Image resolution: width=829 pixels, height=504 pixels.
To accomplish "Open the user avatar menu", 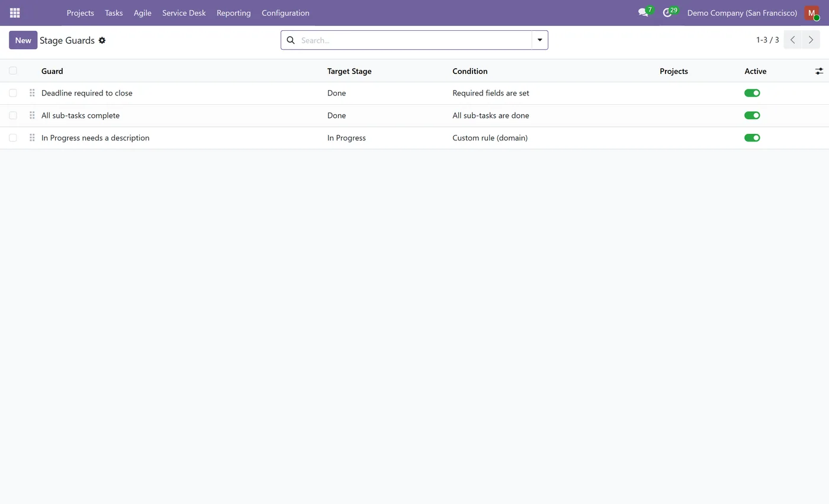I will point(812,13).
